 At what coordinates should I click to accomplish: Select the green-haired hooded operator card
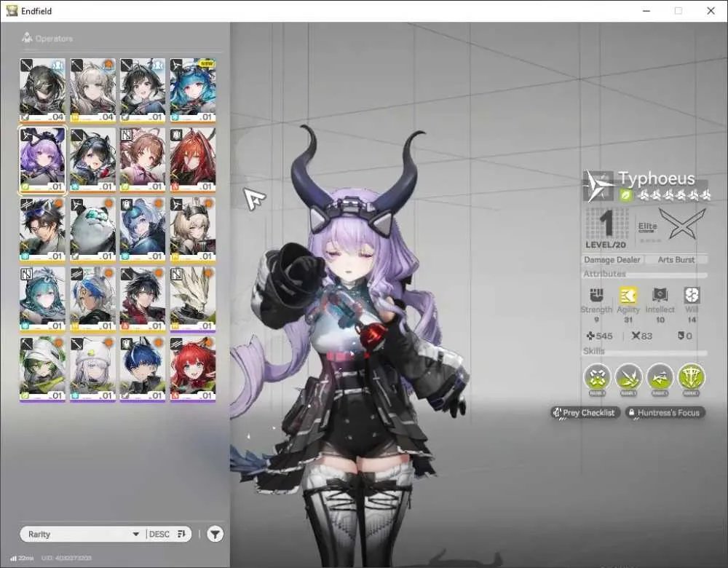pos(43,368)
